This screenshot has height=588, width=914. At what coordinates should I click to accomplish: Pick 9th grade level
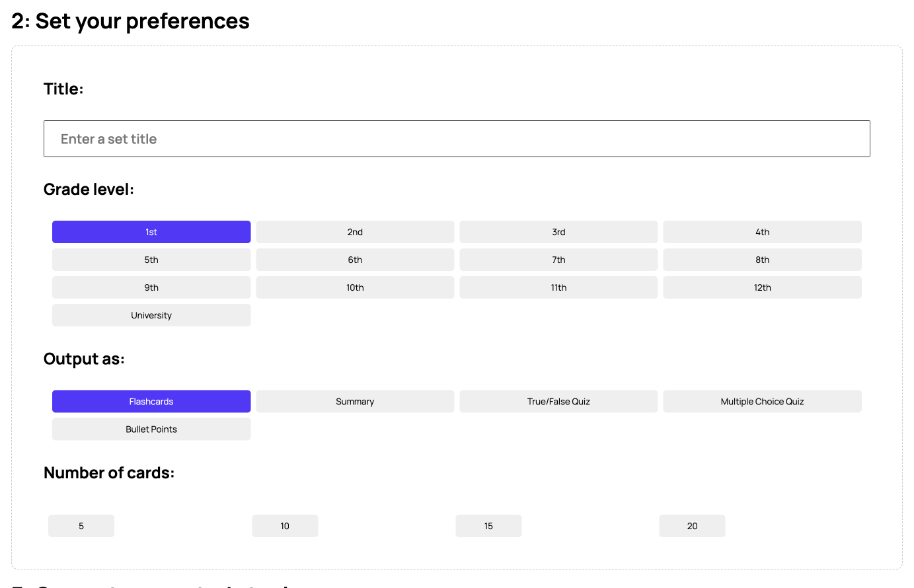pos(151,287)
